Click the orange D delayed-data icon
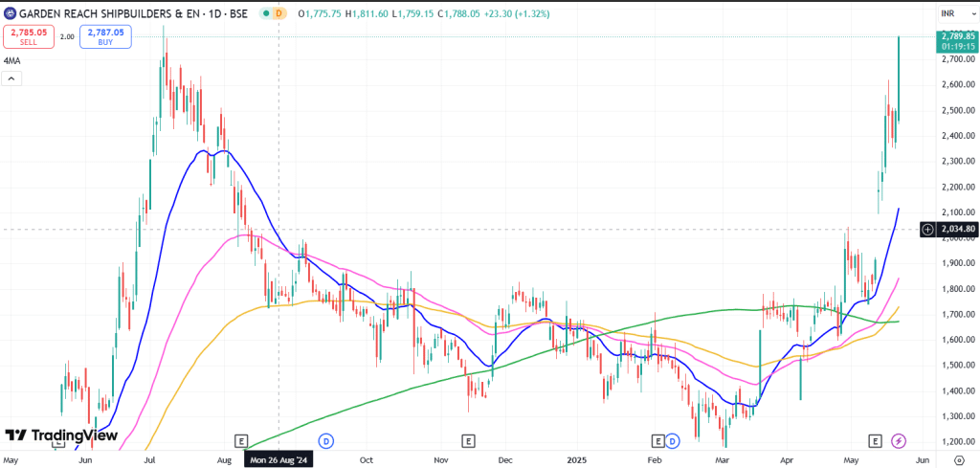 (x=279, y=13)
